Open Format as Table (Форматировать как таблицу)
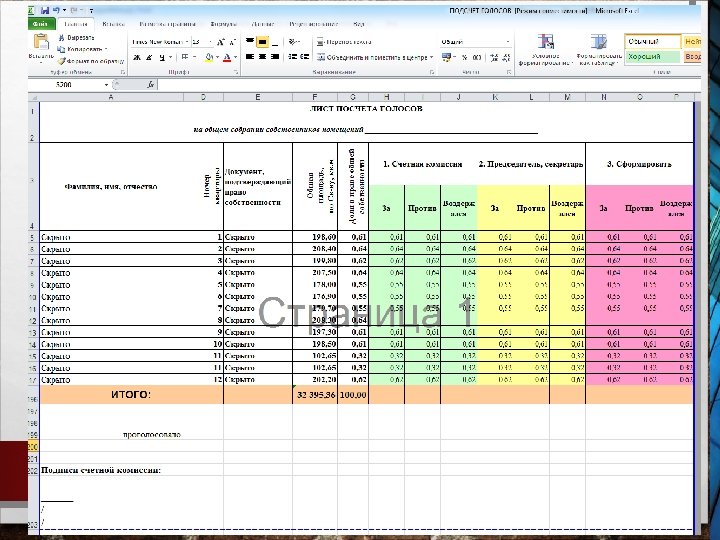Image resolution: width=720 pixels, height=540 pixels. 599,49
